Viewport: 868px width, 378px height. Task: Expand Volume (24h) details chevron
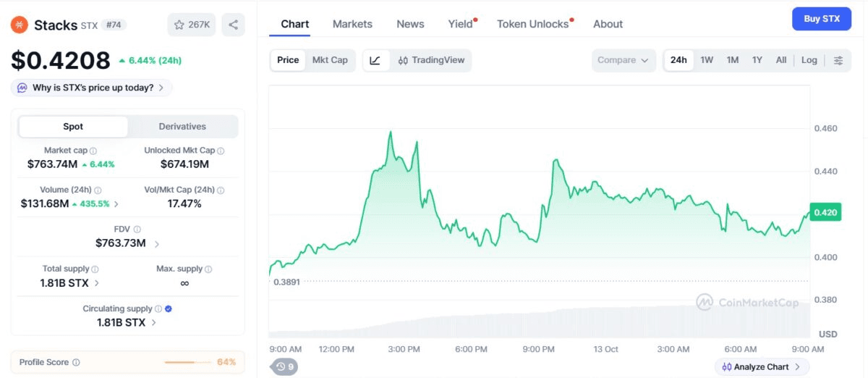117,204
